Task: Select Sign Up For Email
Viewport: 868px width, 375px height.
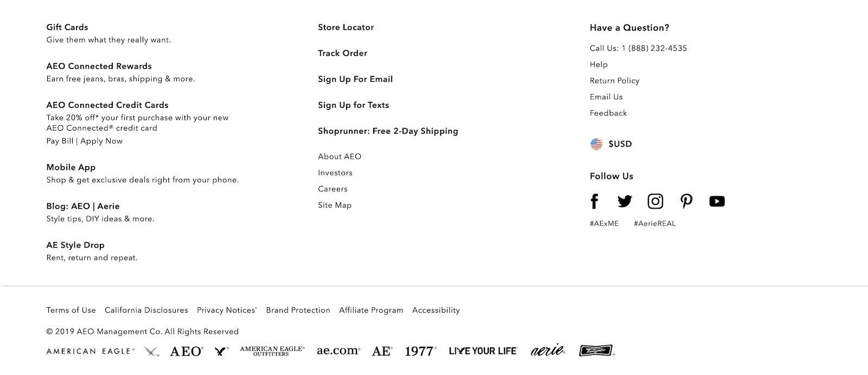Action: pos(355,80)
